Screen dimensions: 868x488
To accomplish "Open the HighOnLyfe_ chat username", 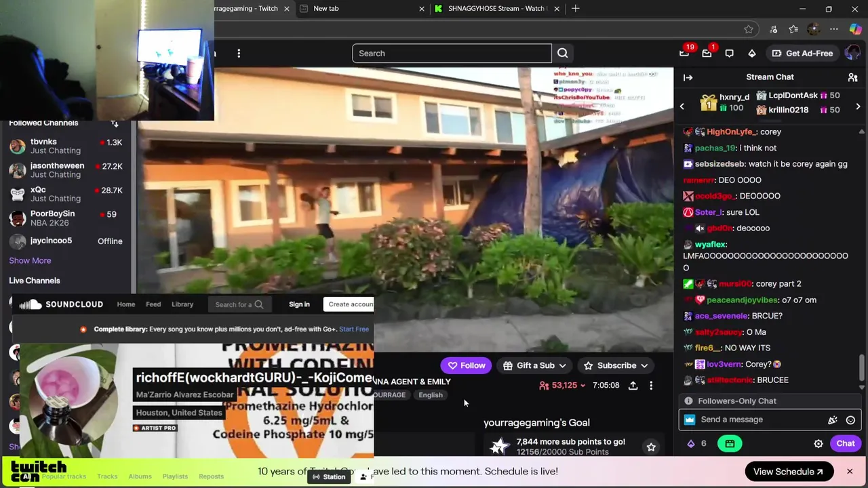I will click(730, 132).
